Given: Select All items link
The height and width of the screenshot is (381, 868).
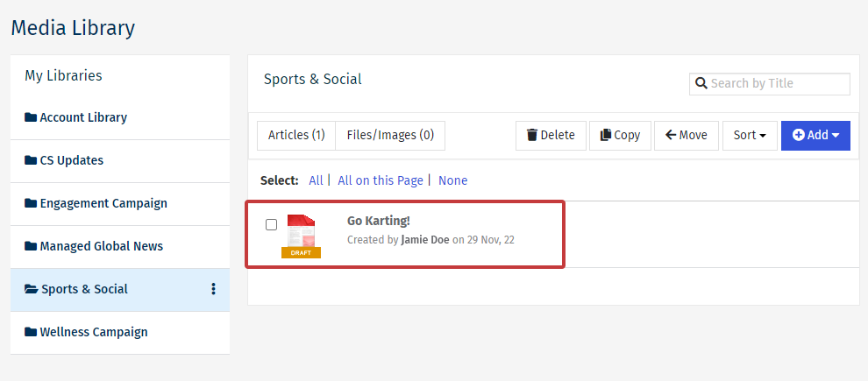Looking at the screenshot, I should point(316,180).
